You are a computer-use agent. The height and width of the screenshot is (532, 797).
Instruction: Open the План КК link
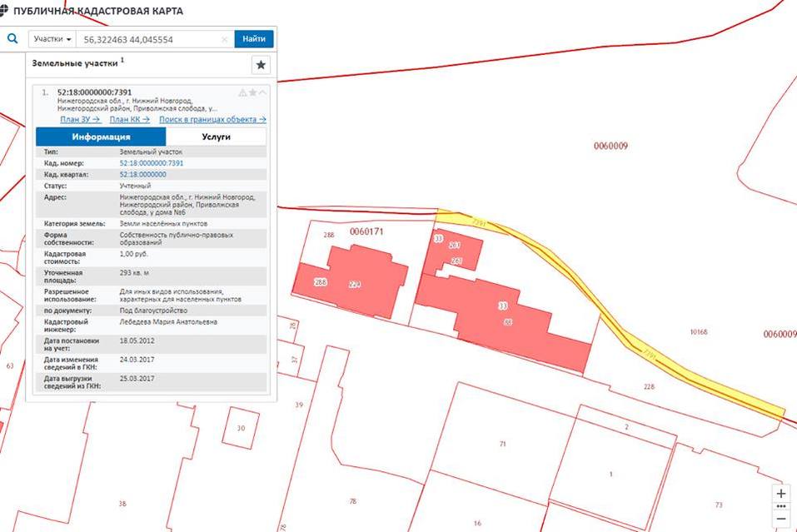[x=129, y=119]
